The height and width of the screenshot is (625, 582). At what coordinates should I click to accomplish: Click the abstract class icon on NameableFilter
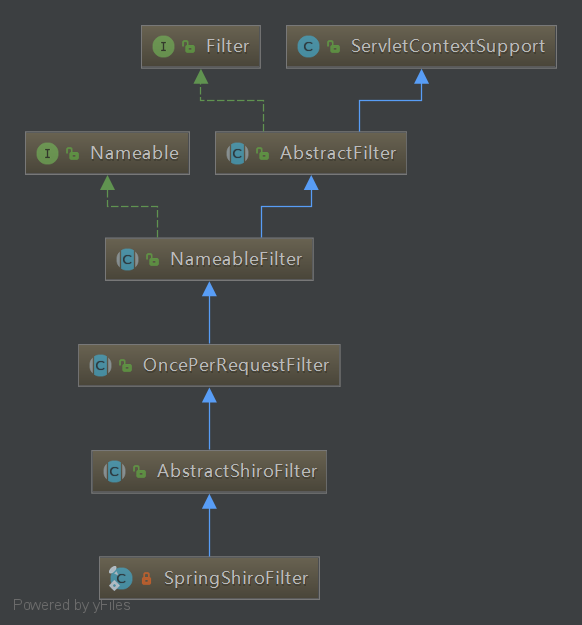[128, 259]
